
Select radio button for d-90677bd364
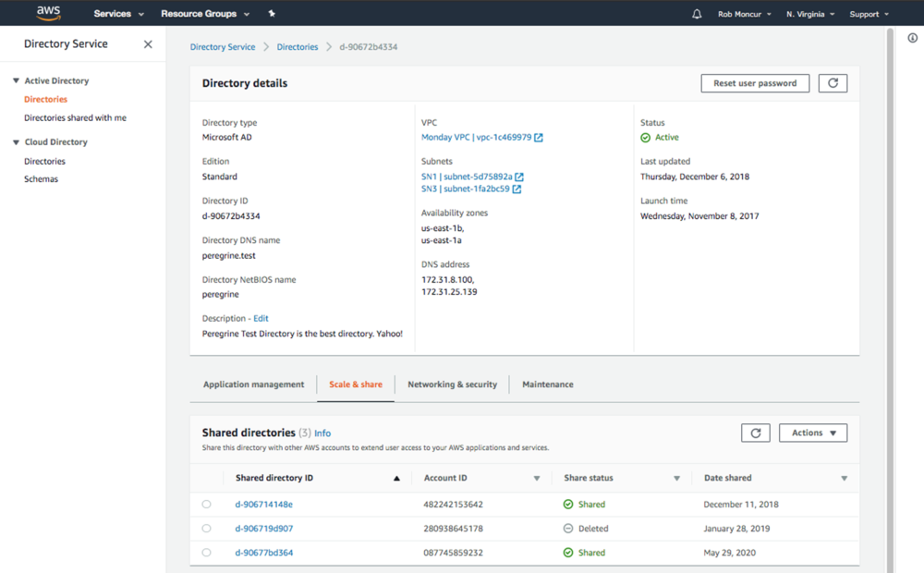[206, 553]
